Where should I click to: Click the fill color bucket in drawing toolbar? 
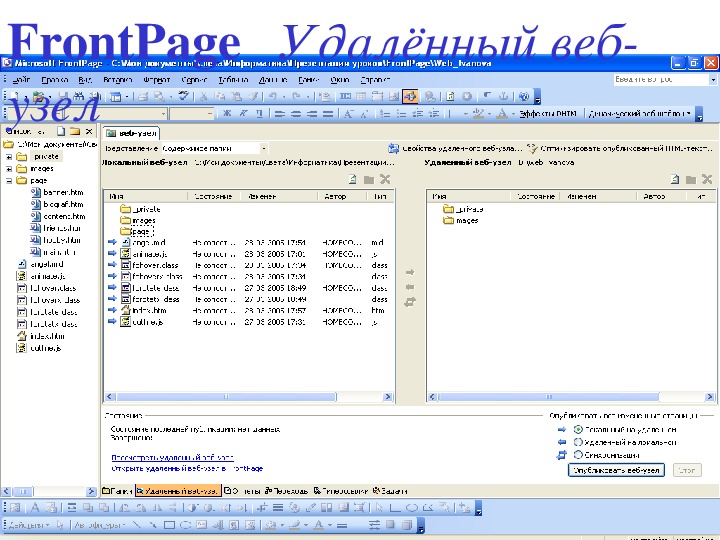[x=271, y=525]
